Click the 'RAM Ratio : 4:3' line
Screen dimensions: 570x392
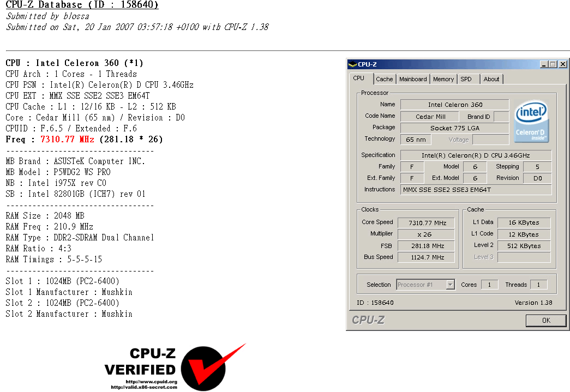39,249
